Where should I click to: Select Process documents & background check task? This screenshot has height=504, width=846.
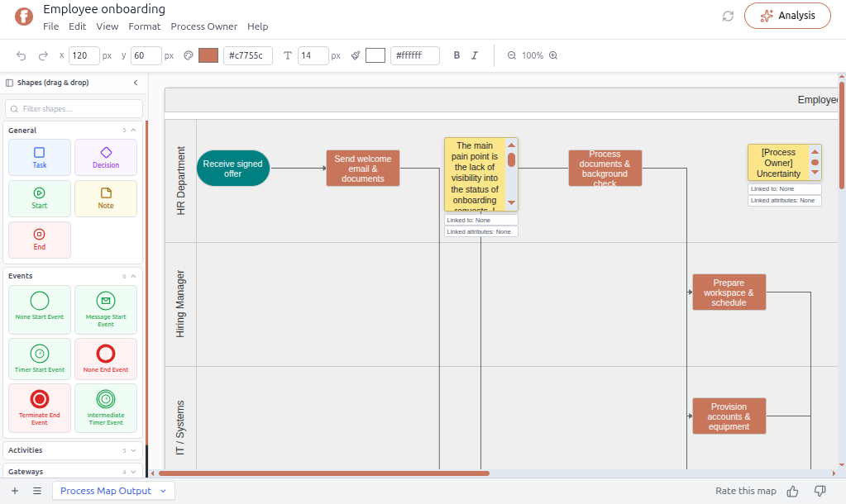(x=605, y=169)
